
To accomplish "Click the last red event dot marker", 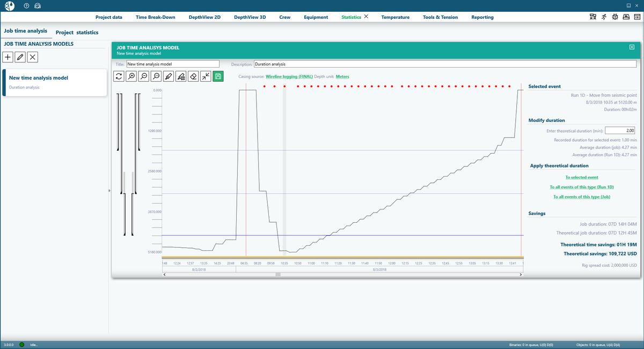I will point(509,86).
